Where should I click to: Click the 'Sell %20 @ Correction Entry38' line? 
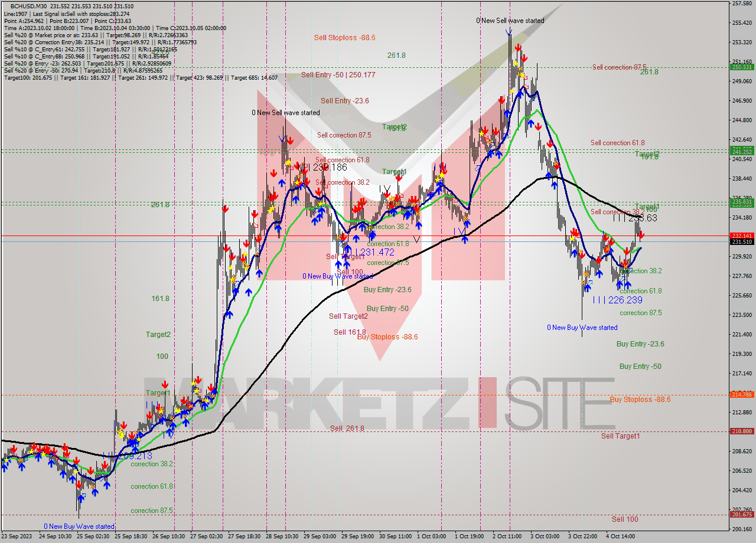click(100, 42)
